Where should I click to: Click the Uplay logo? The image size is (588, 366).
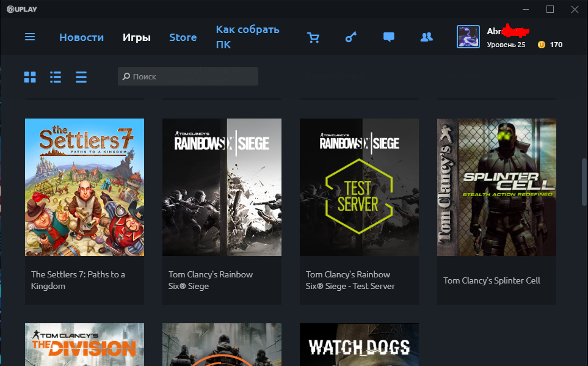click(x=22, y=9)
